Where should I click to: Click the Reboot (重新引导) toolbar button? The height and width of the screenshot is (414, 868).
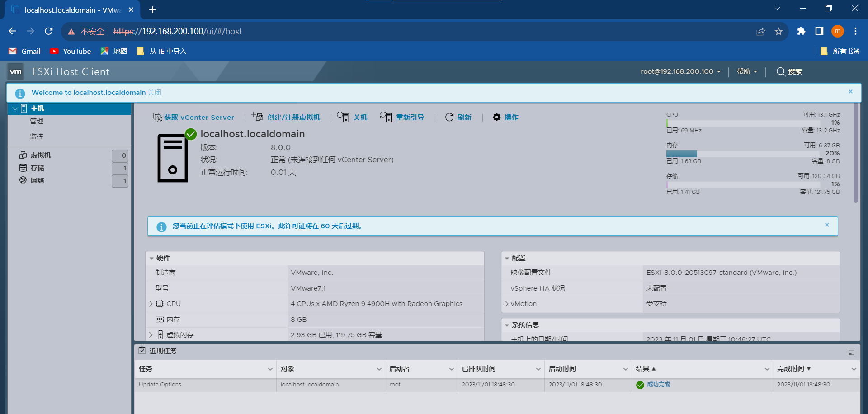coord(402,117)
